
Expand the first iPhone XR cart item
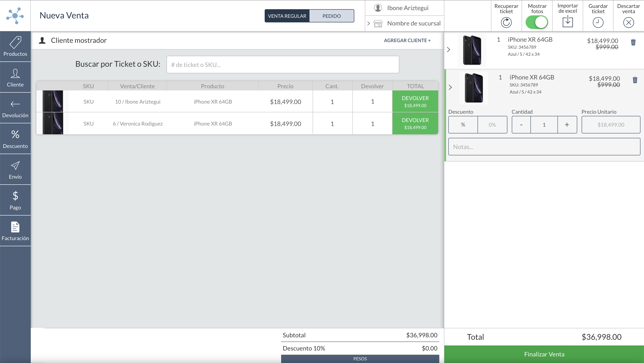449,49
